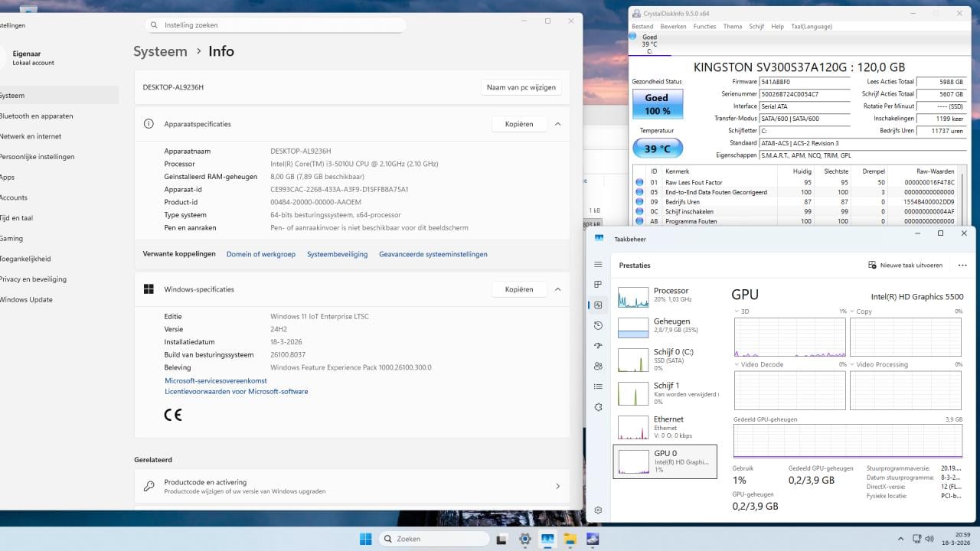Viewport: 980px width, 551px height.
Task: Open Users icon in Taakbeheer sidebar
Action: pyautogui.click(x=598, y=367)
